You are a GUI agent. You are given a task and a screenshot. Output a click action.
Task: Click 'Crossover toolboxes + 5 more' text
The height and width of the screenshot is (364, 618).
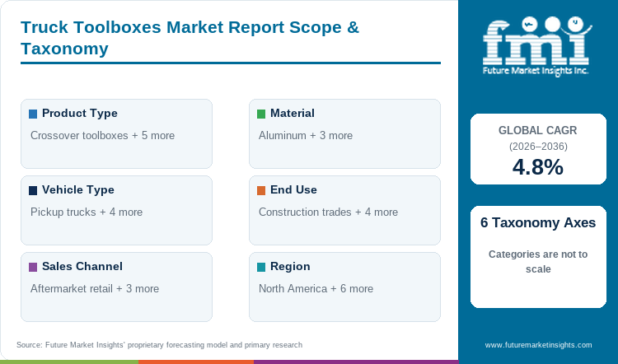point(102,136)
